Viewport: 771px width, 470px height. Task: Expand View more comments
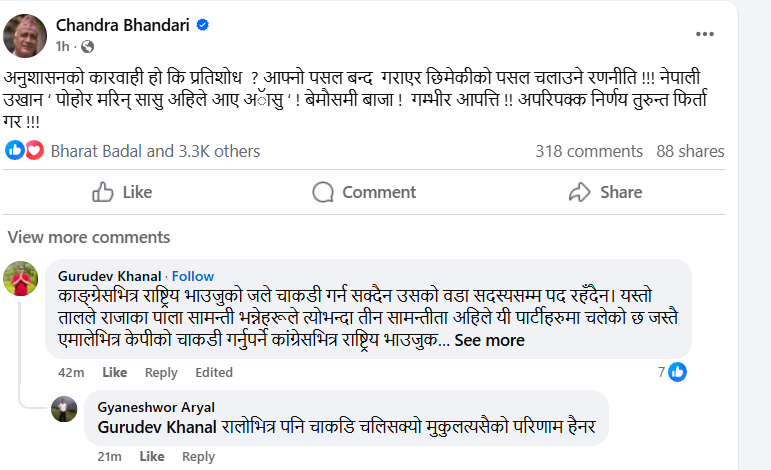click(89, 237)
